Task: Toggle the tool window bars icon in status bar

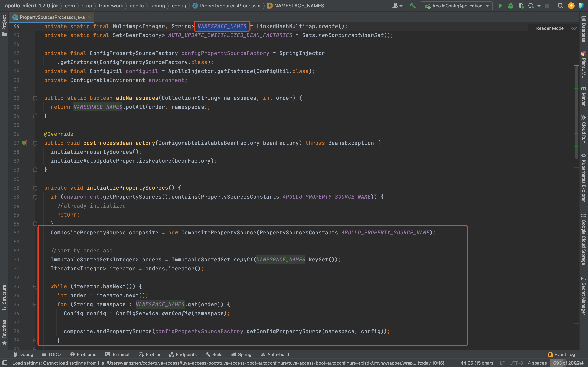Action: (5, 363)
